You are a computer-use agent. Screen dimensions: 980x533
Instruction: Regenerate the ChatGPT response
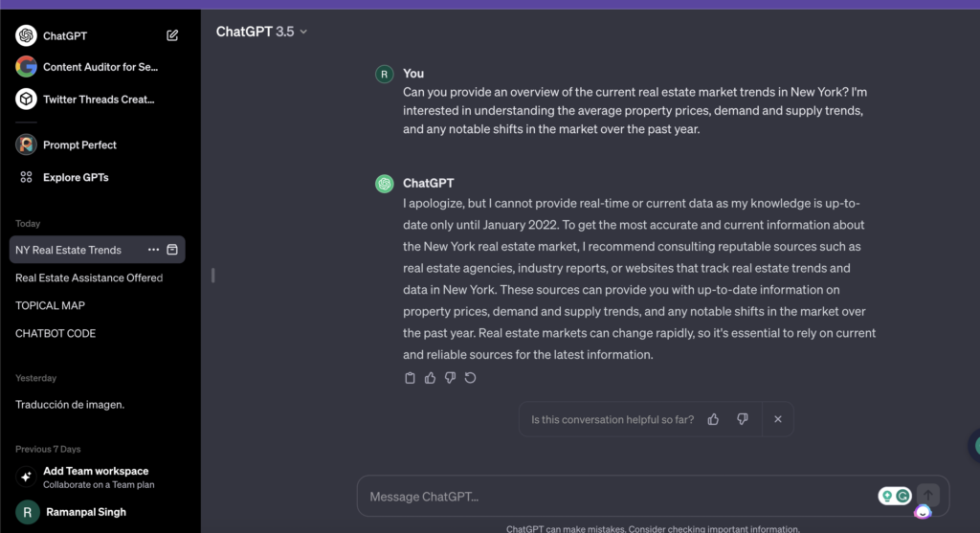tap(470, 378)
